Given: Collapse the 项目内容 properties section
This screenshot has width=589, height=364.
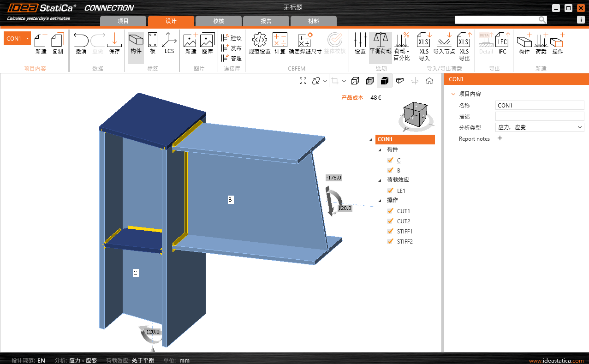Looking at the screenshot, I should (x=453, y=94).
